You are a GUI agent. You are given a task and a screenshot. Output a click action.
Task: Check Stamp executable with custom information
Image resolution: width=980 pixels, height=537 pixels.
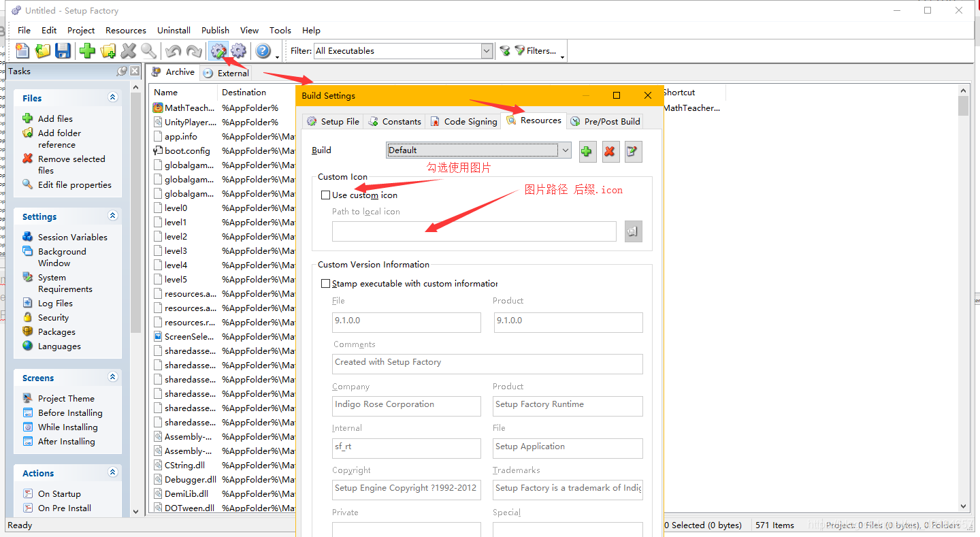click(325, 284)
